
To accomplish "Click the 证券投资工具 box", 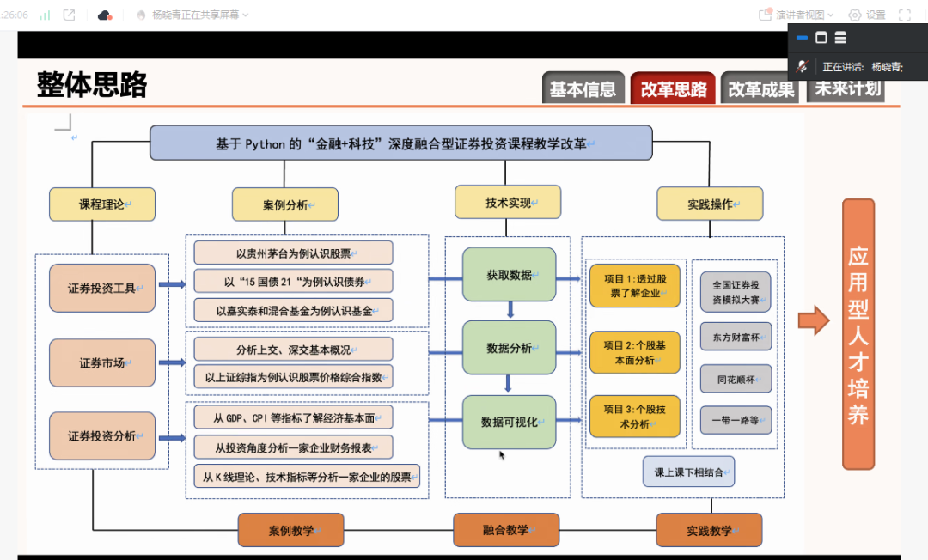I will pyautogui.click(x=102, y=289).
